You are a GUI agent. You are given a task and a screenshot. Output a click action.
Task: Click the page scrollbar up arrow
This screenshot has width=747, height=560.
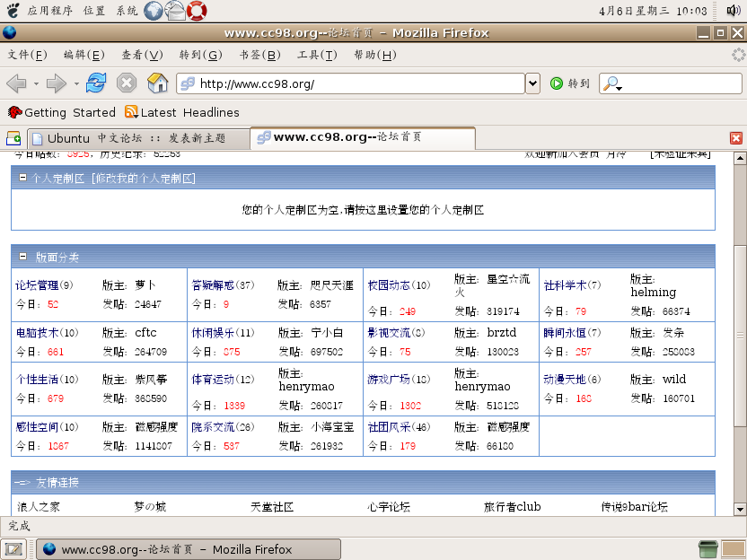pos(740,158)
